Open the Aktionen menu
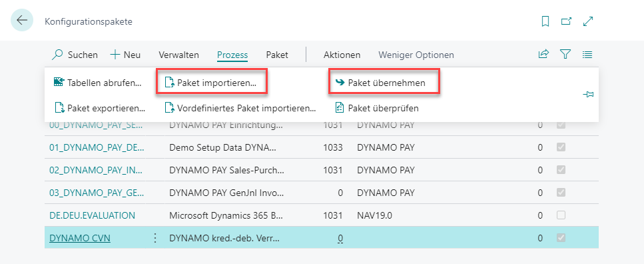644x264 pixels. click(342, 55)
